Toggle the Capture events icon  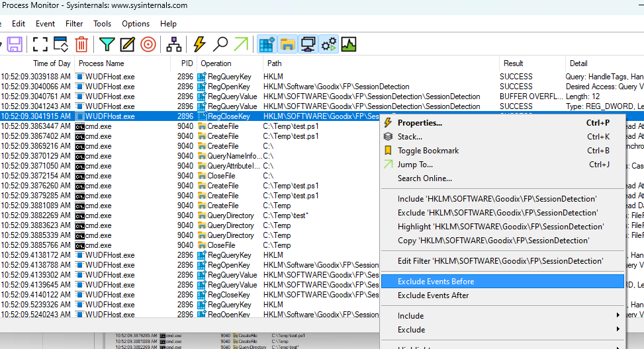coord(40,44)
